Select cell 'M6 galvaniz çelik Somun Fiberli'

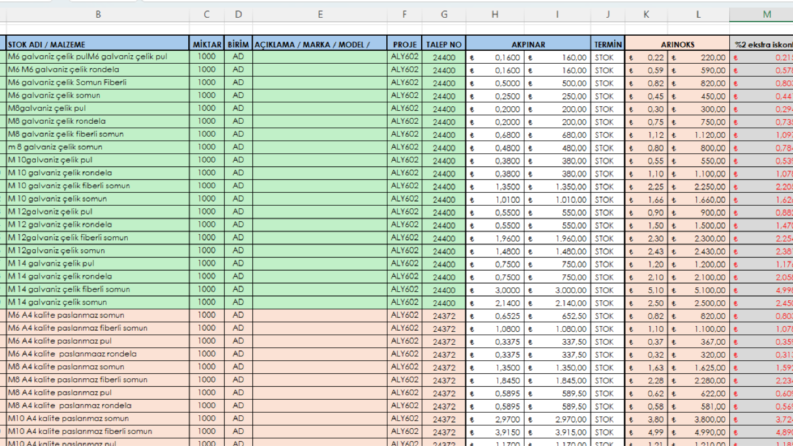pos(98,82)
